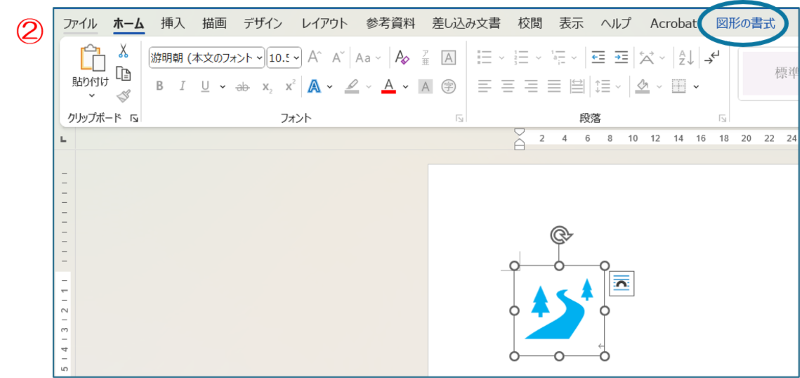Decrease the paragraph indent
This screenshot has height=378, width=800.
pyautogui.click(x=598, y=58)
